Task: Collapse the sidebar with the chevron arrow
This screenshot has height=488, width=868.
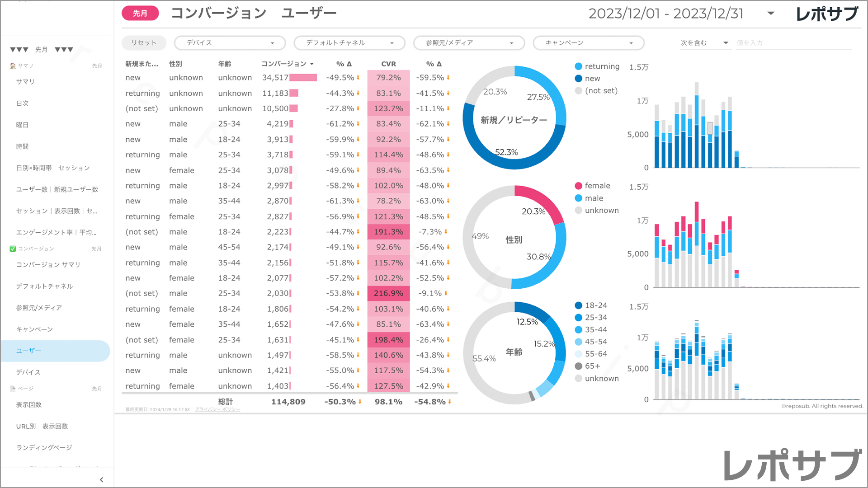Action: 101,480
